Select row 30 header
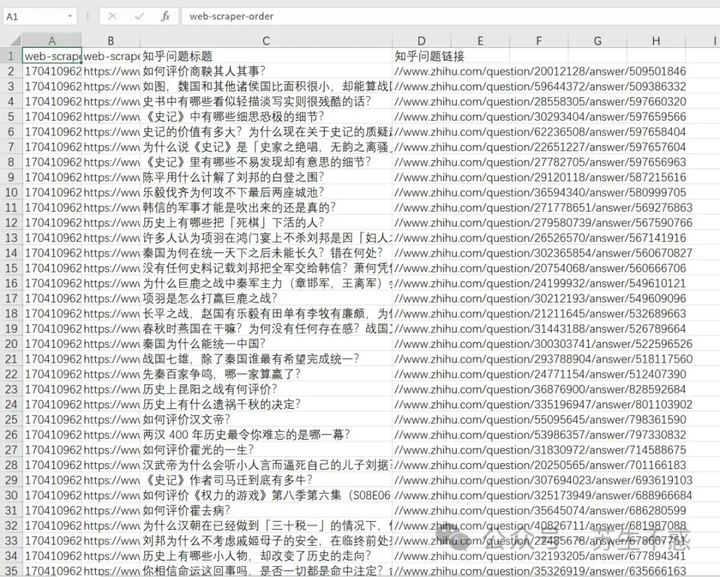Screen dimensions: 720x577 pos(11,495)
